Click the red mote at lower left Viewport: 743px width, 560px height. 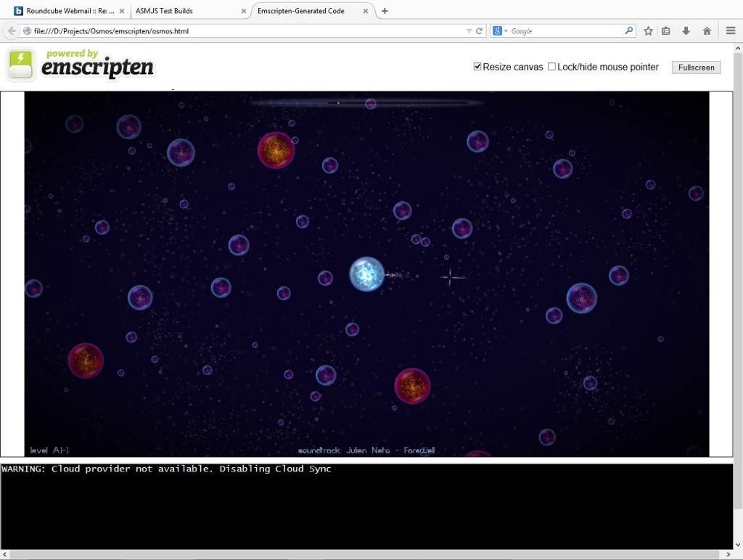point(86,361)
